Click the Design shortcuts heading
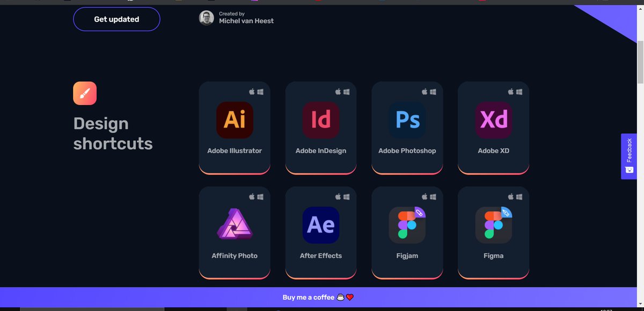 point(113,133)
